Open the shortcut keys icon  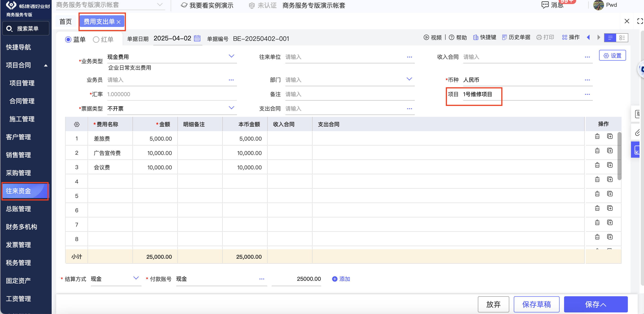pos(476,38)
